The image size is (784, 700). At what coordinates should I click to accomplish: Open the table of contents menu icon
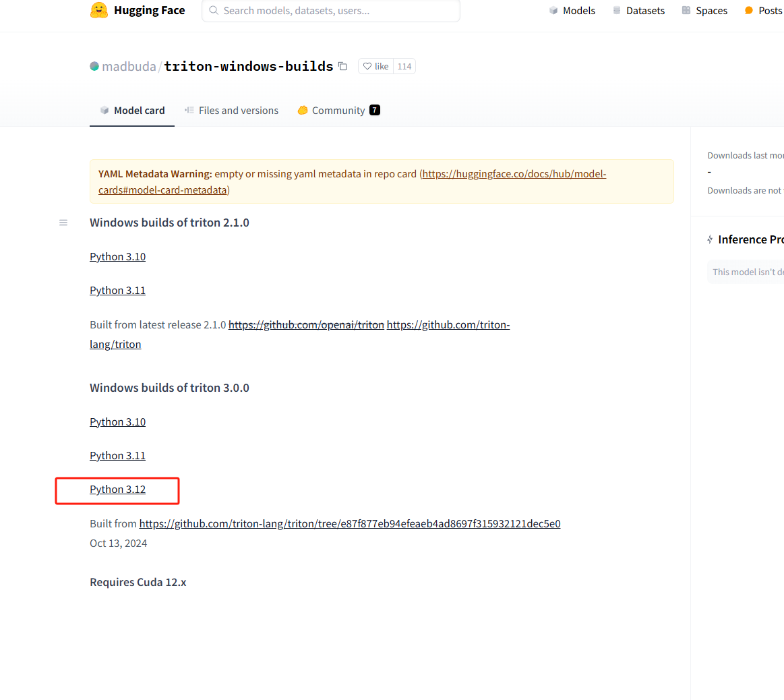point(63,223)
